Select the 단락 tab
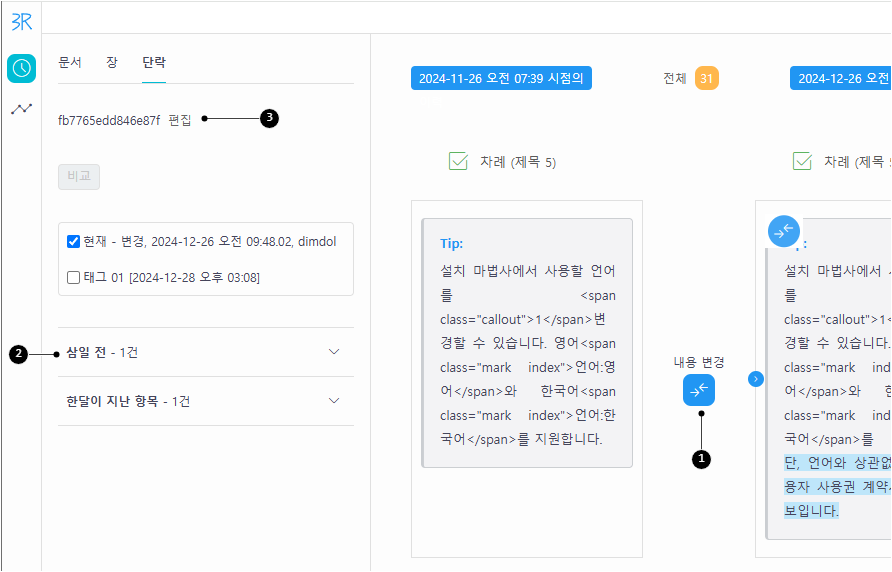 [x=154, y=63]
